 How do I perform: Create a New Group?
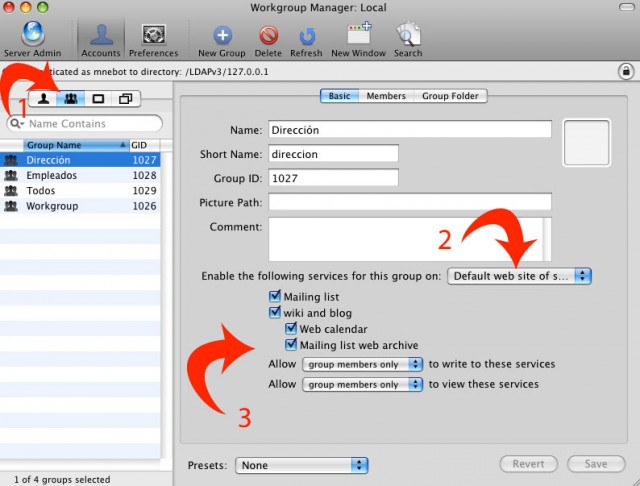tap(222, 41)
